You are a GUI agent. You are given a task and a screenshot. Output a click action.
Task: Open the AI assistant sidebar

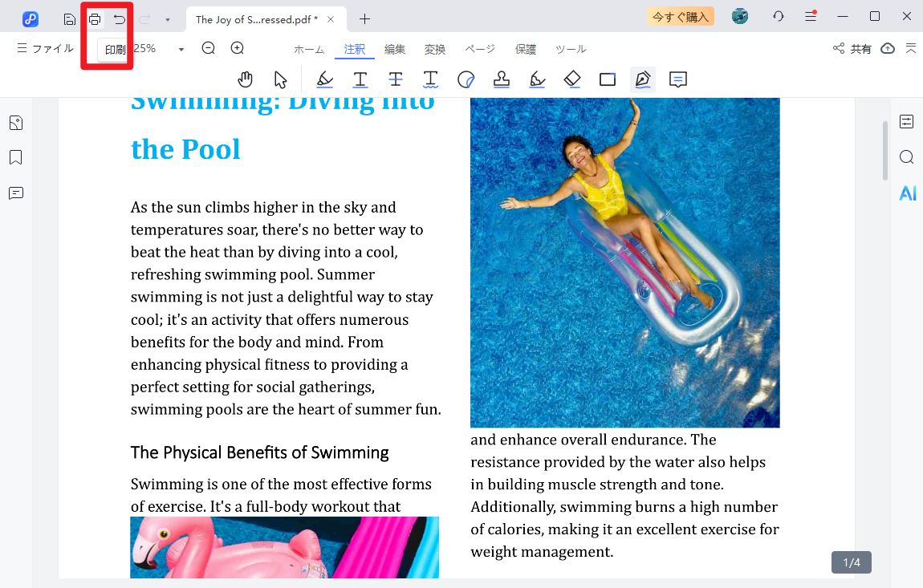[x=907, y=193]
